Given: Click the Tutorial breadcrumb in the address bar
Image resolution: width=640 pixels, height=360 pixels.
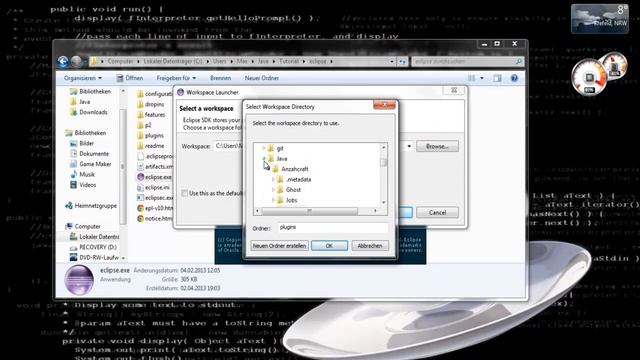Looking at the screenshot, I should [x=289, y=62].
